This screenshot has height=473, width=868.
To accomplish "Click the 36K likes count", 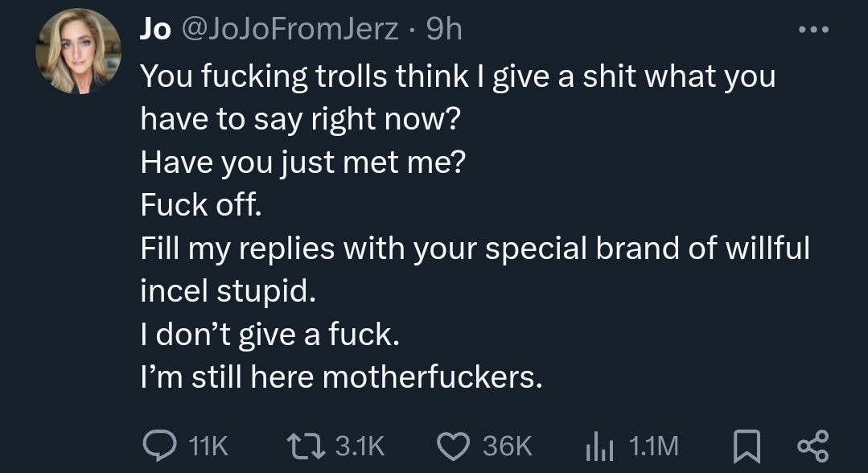I will [x=507, y=445].
